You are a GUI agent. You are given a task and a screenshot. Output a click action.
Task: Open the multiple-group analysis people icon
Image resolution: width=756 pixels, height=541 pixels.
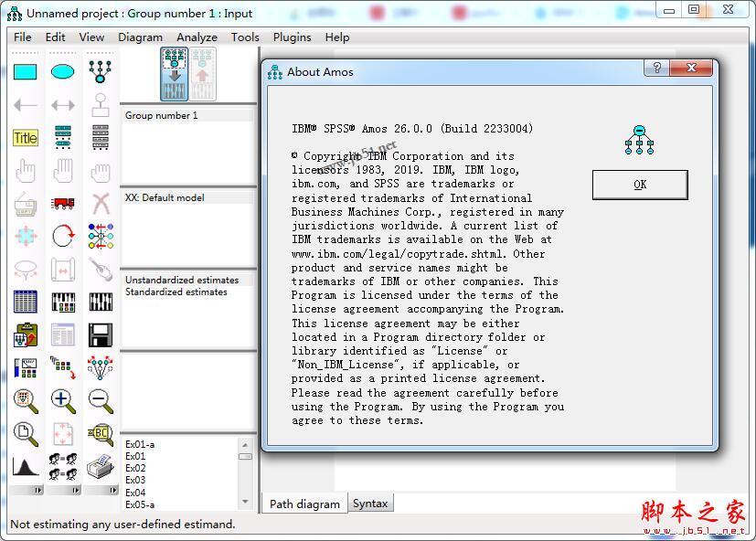[63, 467]
